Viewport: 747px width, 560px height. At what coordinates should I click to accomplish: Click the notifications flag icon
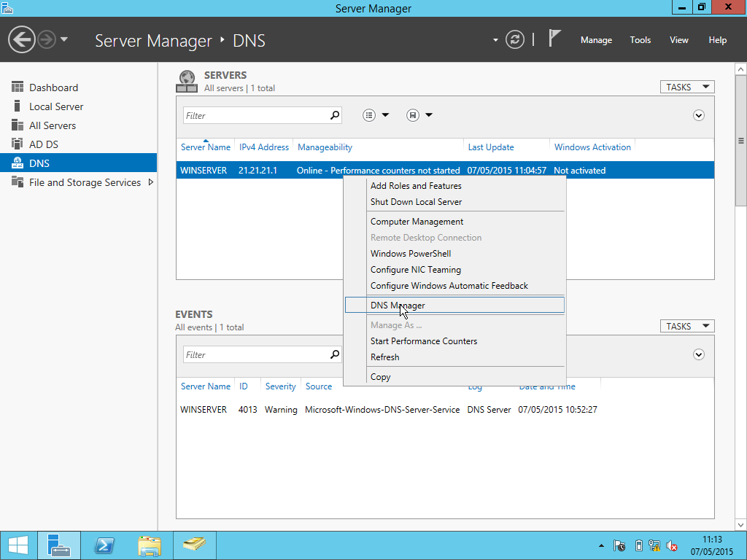tap(554, 39)
